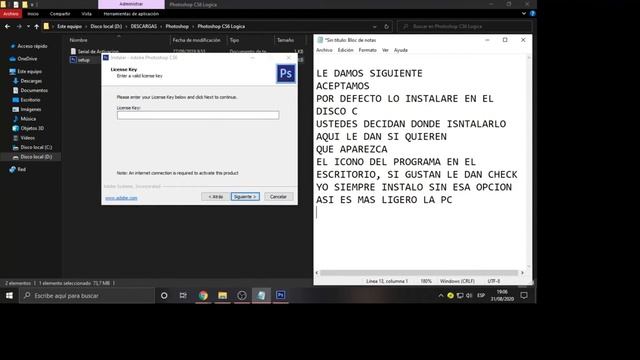
Task: Click Este equipo breadcrumb segment
Action: 69,27
